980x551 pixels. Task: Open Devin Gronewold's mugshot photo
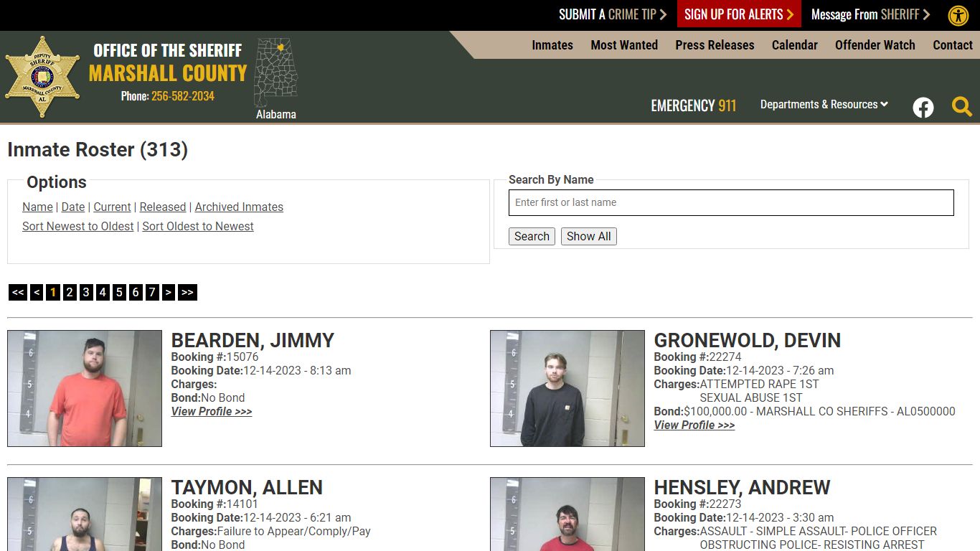(567, 388)
